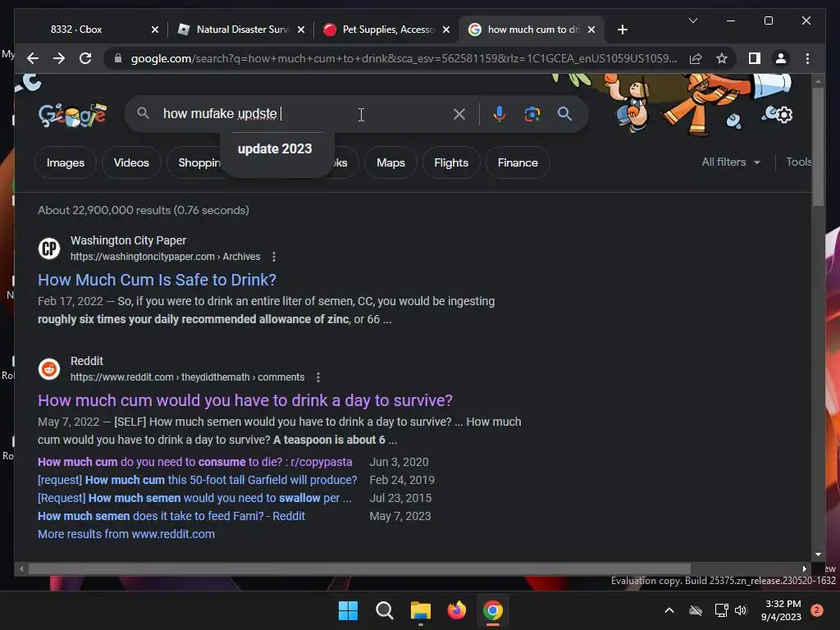This screenshot has height=630, width=840.
Task: Share this page from address bar
Action: (x=696, y=58)
